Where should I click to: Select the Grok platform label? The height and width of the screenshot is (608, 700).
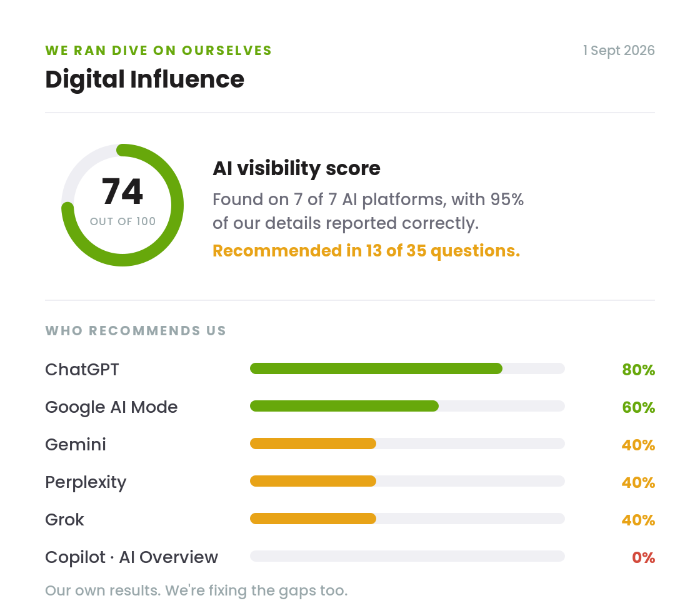pos(64,520)
